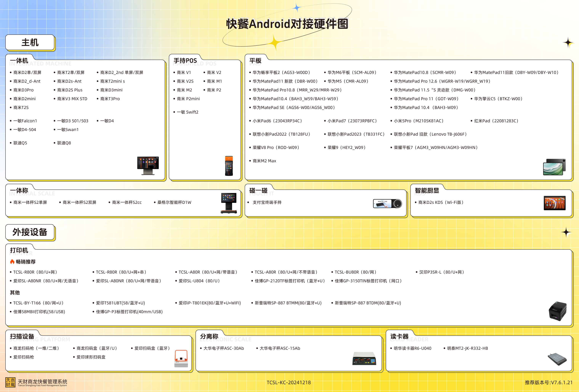Click the orange scan box image
The image size is (579, 392).
(181, 358)
